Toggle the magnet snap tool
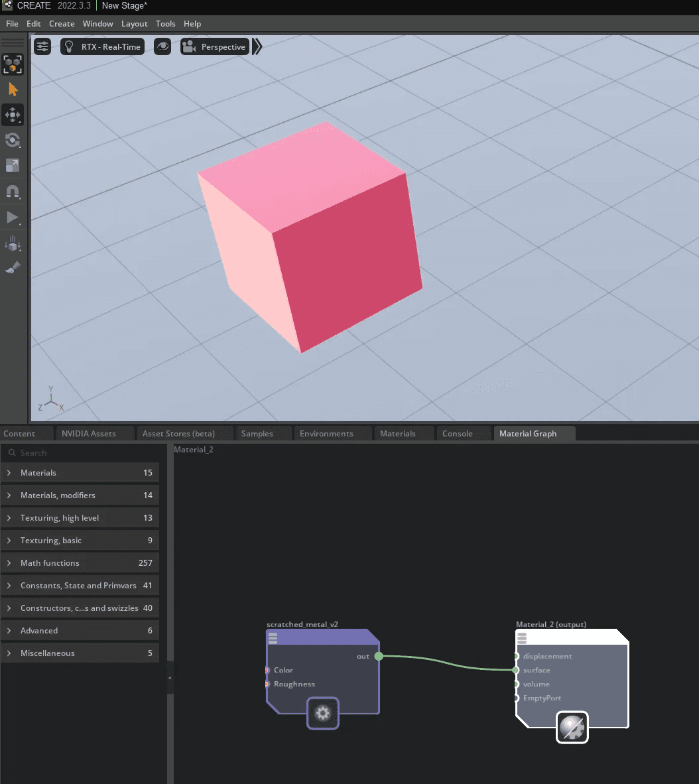The width and height of the screenshot is (699, 784). point(13,192)
